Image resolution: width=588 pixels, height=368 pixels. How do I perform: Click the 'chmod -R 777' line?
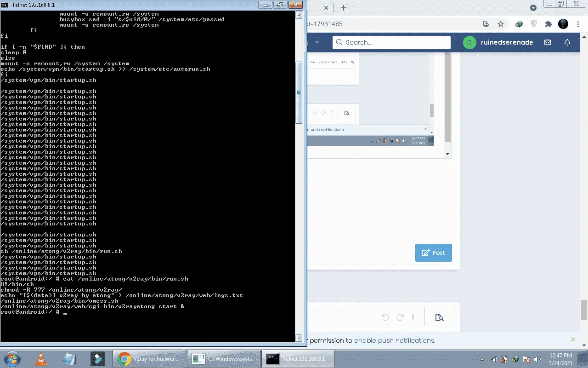point(61,290)
